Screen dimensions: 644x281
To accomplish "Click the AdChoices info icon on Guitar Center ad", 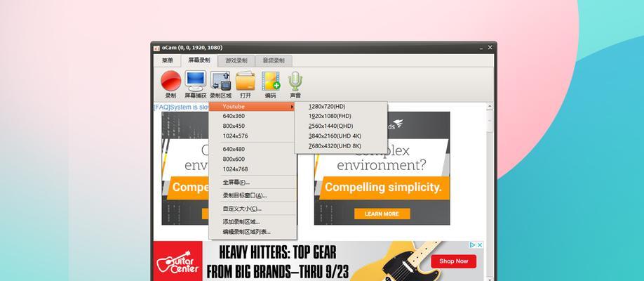I will click(473, 244).
